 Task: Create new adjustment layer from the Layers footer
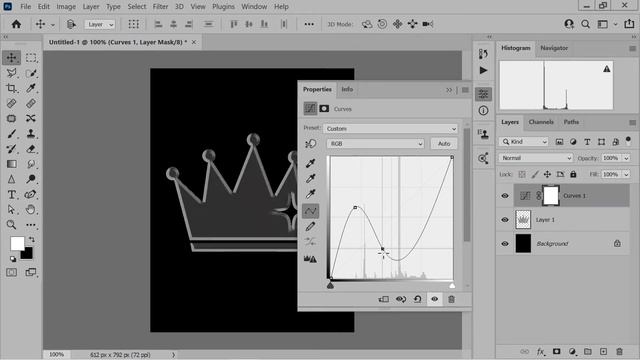[x=572, y=351]
